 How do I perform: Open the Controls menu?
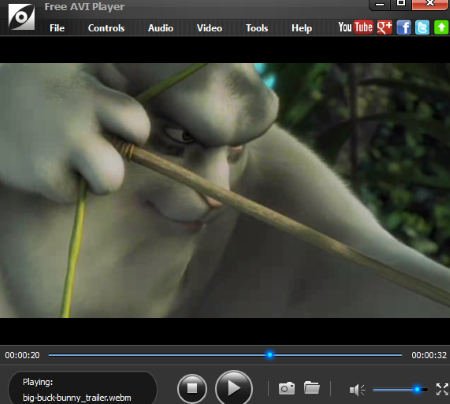coord(106,28)
